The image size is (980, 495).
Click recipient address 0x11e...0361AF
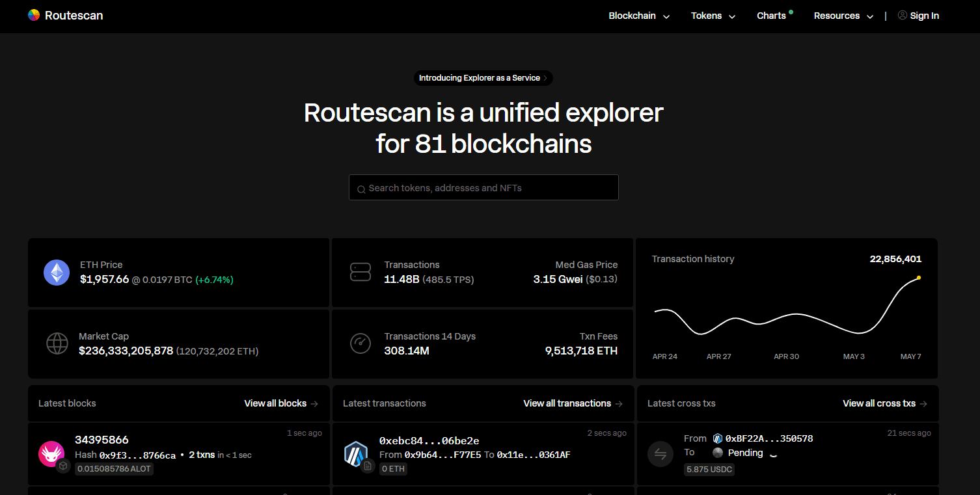click(x=534, y=455)
